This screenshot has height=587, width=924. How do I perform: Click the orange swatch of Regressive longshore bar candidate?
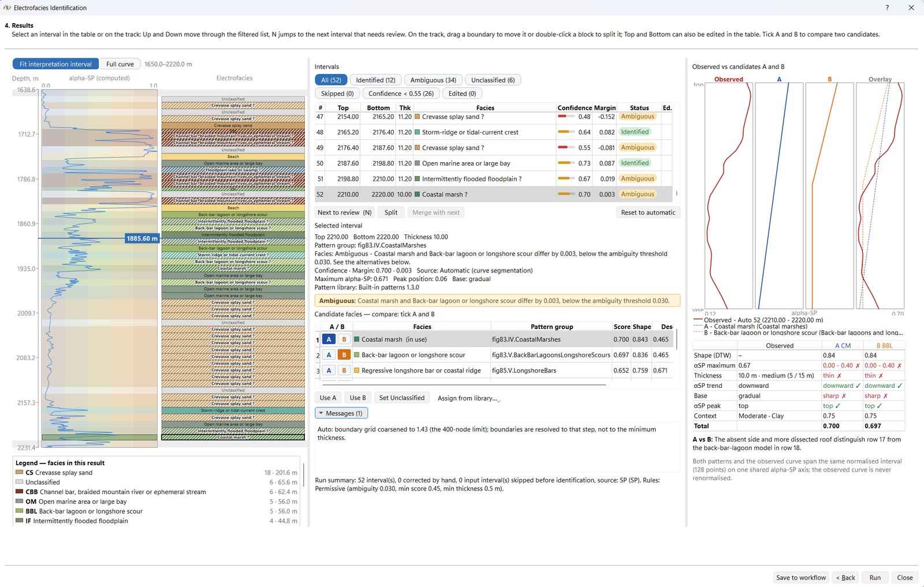[357, 371]
